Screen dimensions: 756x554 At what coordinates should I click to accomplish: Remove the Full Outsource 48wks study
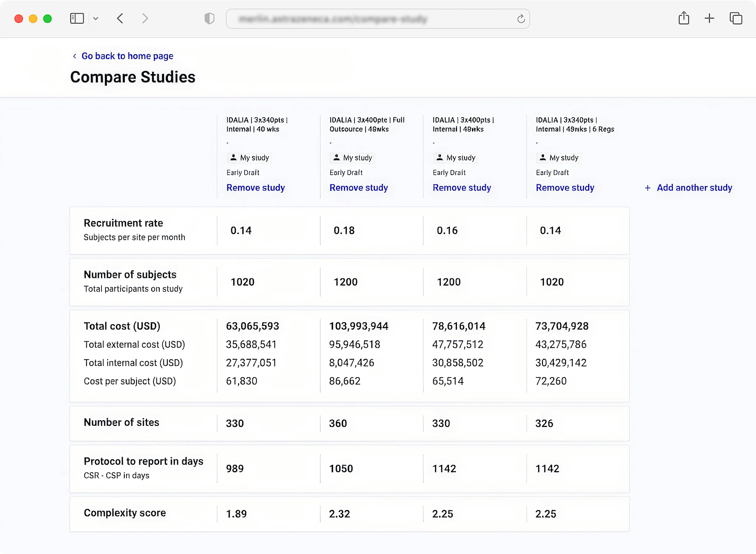point(359,188)
